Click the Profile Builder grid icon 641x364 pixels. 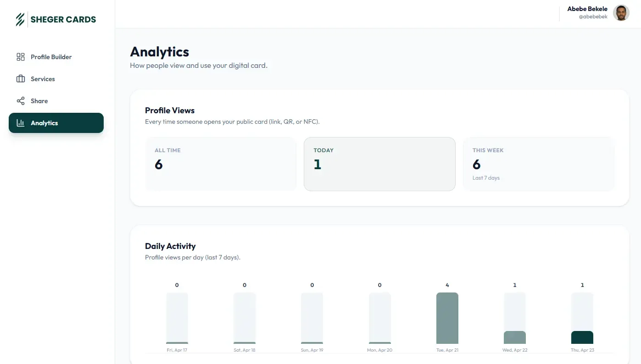pos(21,57)
